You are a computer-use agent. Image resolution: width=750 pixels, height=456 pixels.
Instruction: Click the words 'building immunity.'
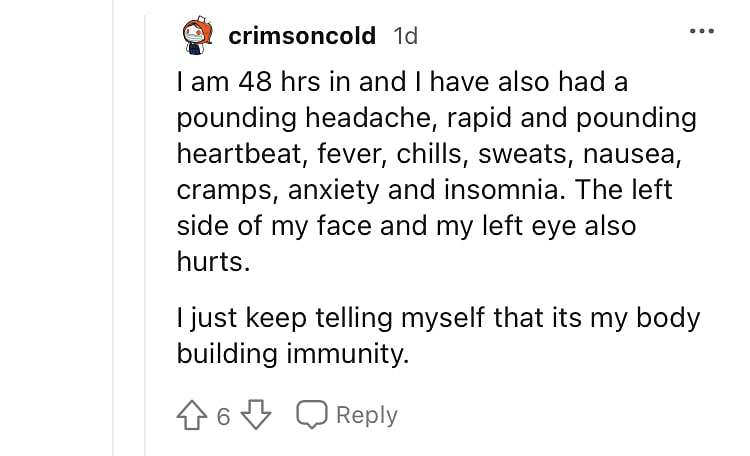[293, 354]
